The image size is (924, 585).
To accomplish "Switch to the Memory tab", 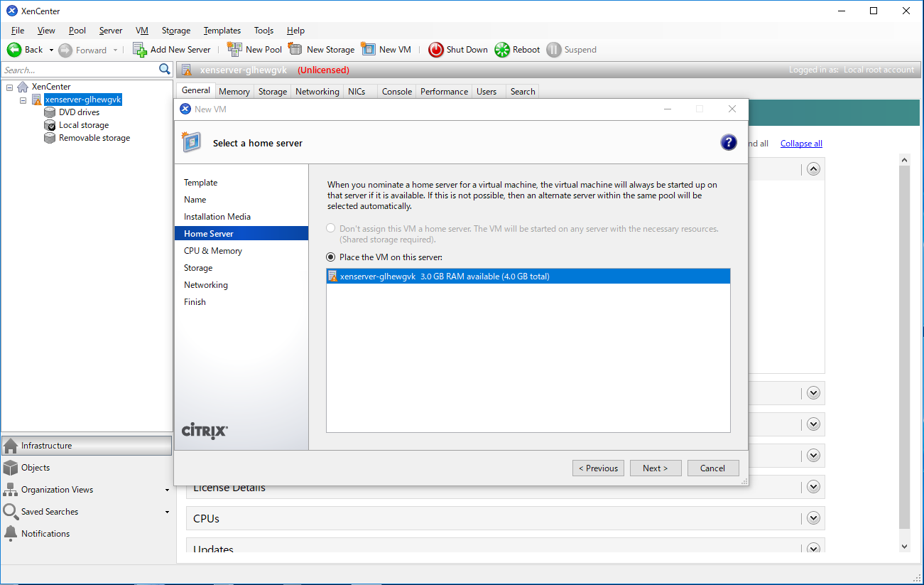I will [234, 92].
